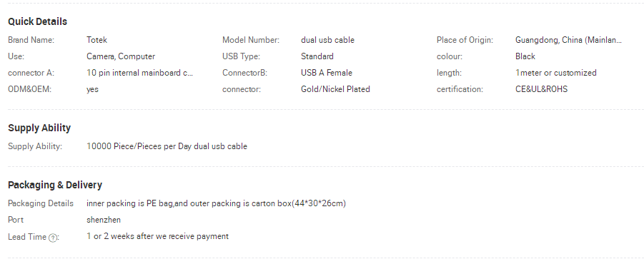The image size is (644, 264).
Task: Click the Quick Details heading
Action: [x=37, y=21]
